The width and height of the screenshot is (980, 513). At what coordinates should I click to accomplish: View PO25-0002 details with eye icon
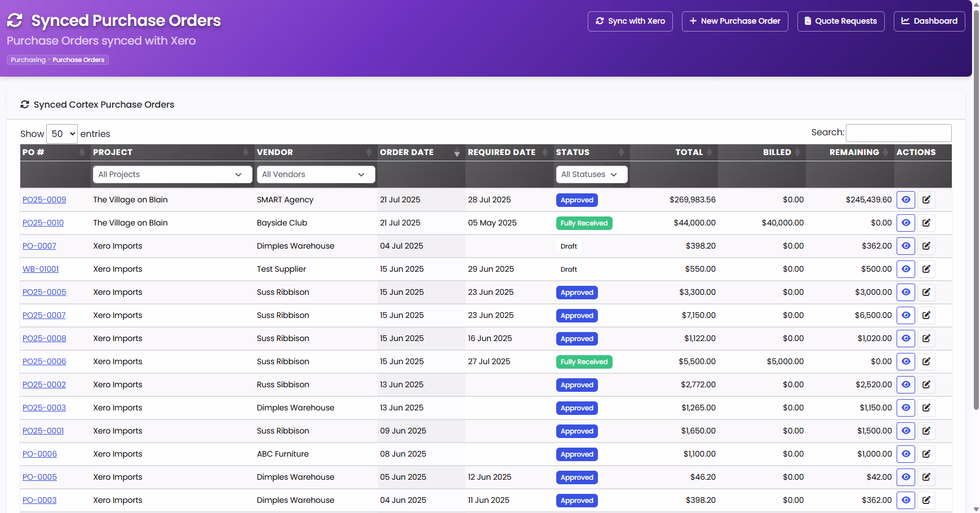click(906, 384)
